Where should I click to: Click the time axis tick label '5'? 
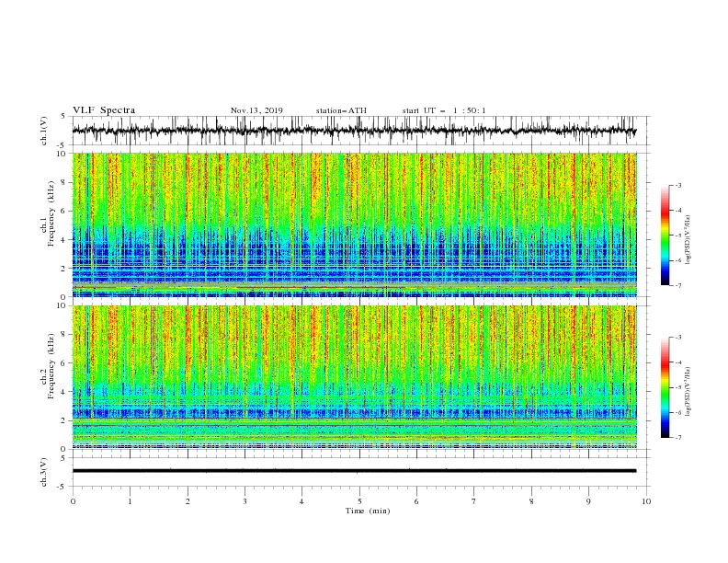click(x=359, y=501)
